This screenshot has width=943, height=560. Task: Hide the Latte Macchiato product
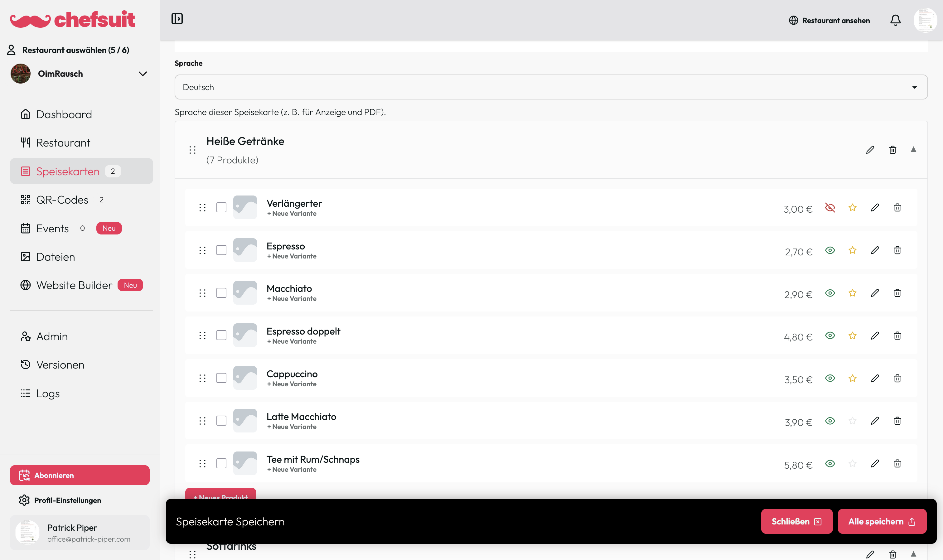pos(830,421)
